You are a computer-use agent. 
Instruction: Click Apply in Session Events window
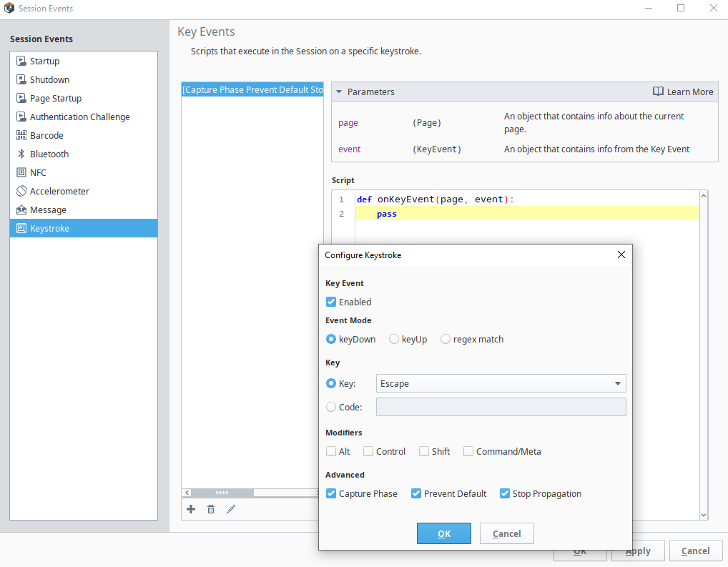(x=638, y=552)
